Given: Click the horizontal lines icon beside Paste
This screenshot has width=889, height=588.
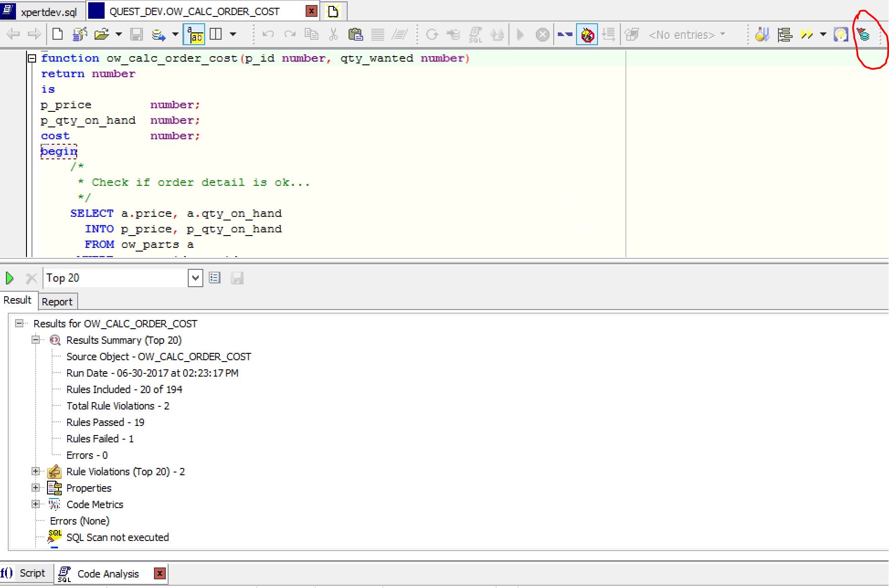Looking at the screenshot, I should [378, 34].
